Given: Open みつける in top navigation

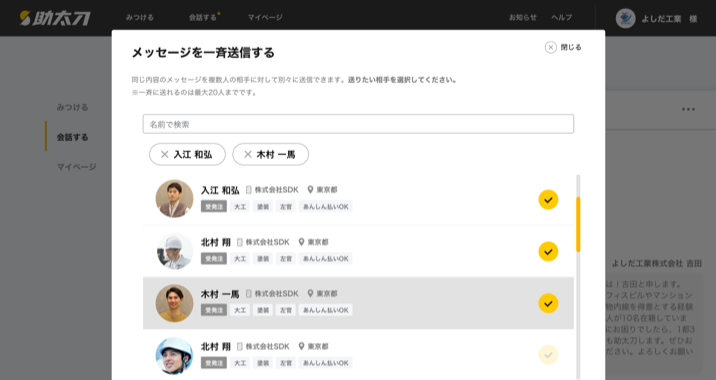Looking at the screenshot, I should pos(140,17).
